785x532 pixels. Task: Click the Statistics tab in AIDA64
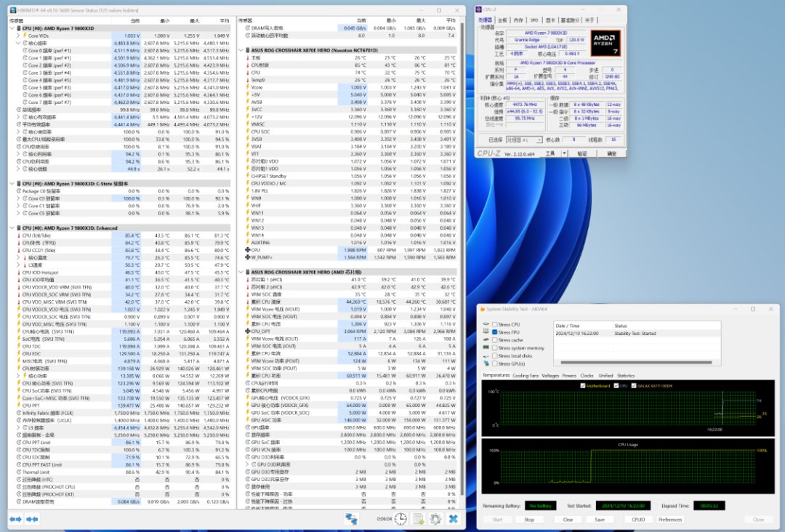pos(626,376)
